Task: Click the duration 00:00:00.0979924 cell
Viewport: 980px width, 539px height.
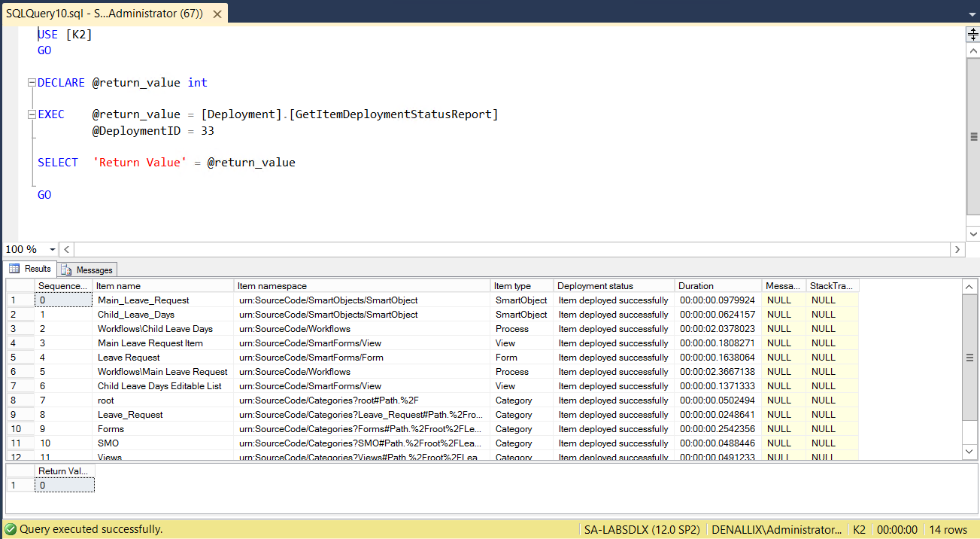Action: point(718,300)
